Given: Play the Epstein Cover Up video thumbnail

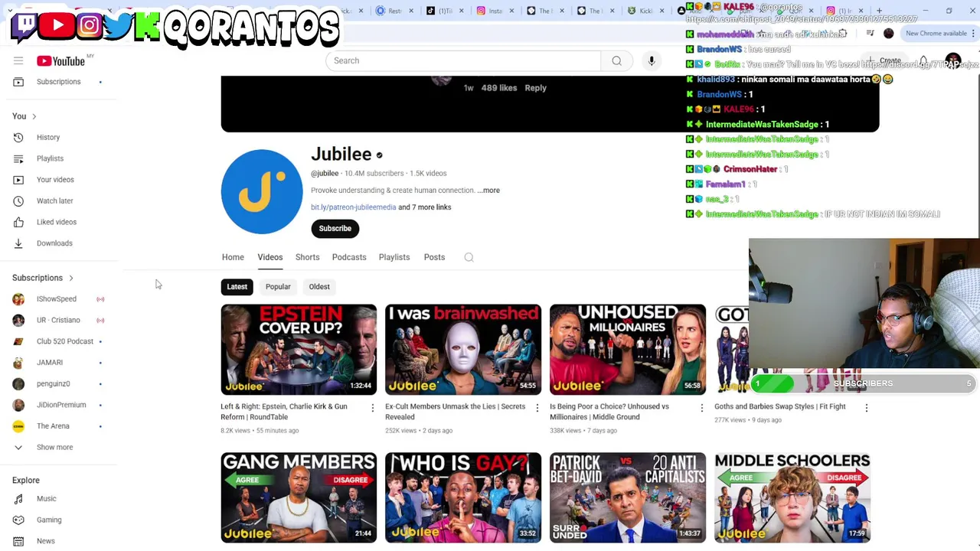Looking at the screenshot, I should (299, 350).
